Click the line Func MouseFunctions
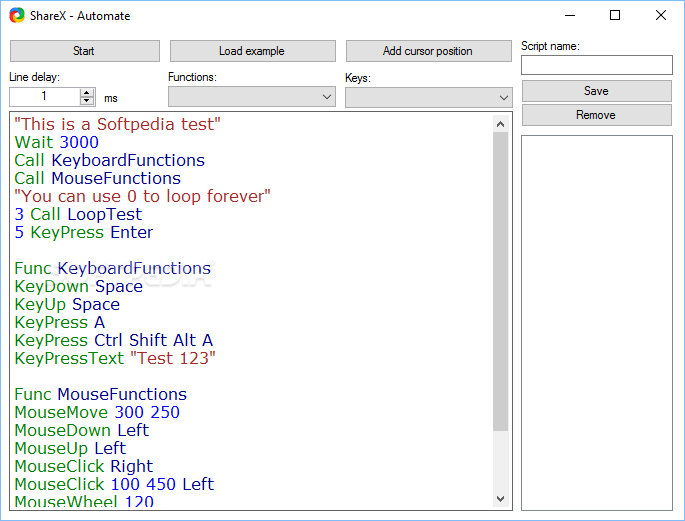685x521 pixels. 100,394
